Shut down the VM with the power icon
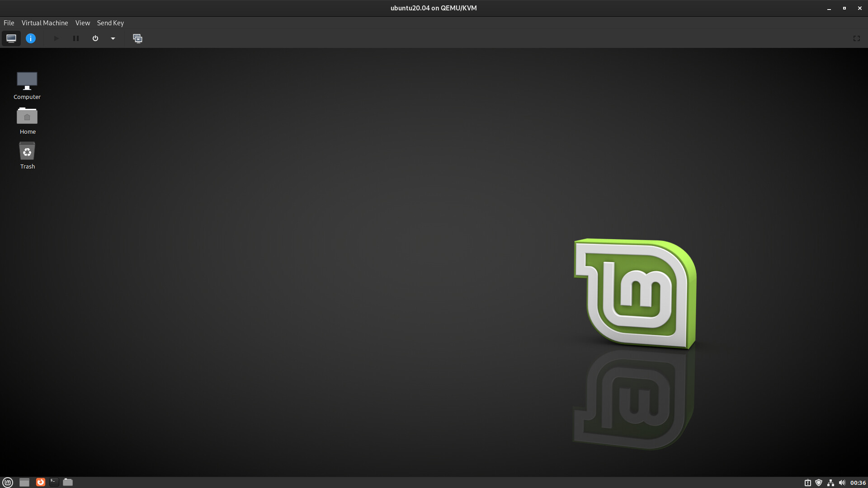 95,38
